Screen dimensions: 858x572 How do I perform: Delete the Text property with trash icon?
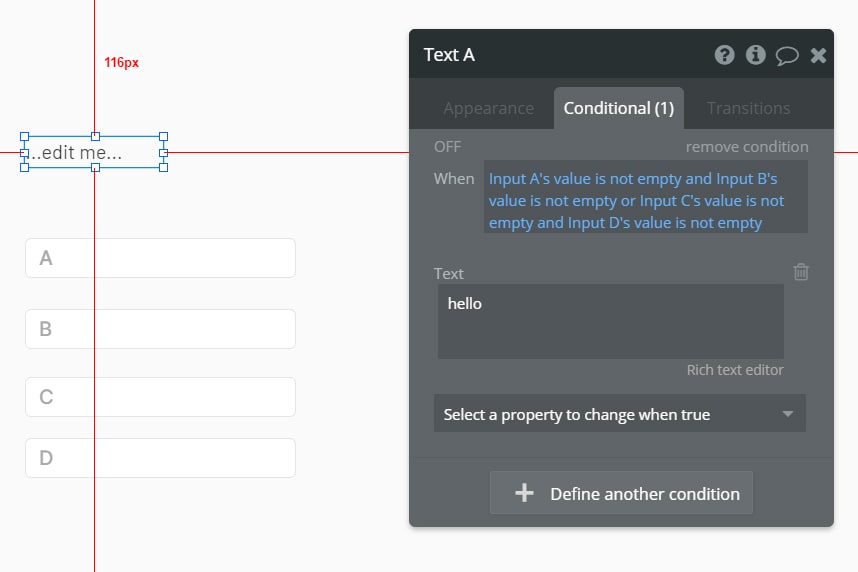tap(801, 271)
